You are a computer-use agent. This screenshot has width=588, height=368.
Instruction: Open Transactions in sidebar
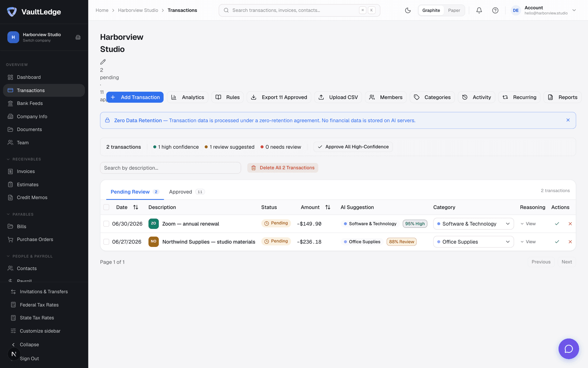pos(44,91)
